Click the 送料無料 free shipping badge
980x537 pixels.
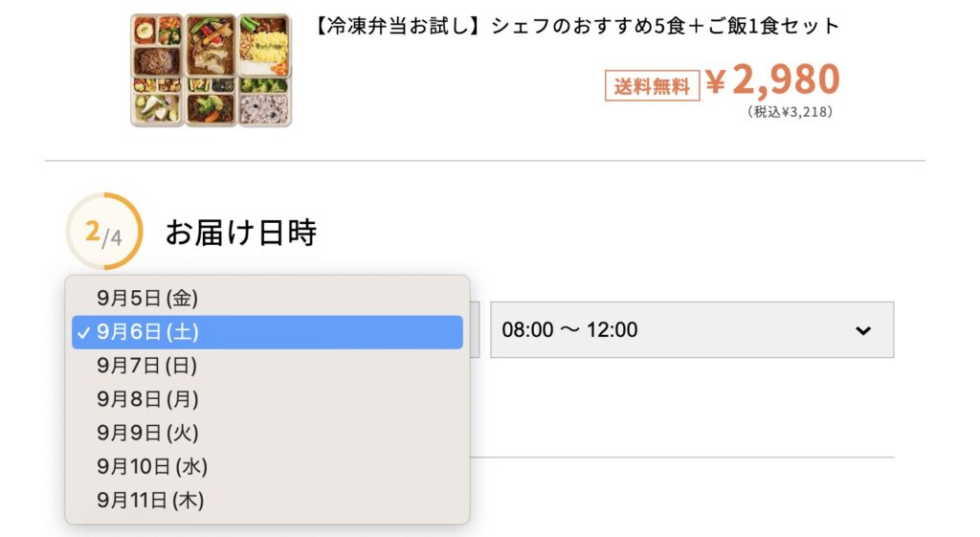(x=651, y=86)
